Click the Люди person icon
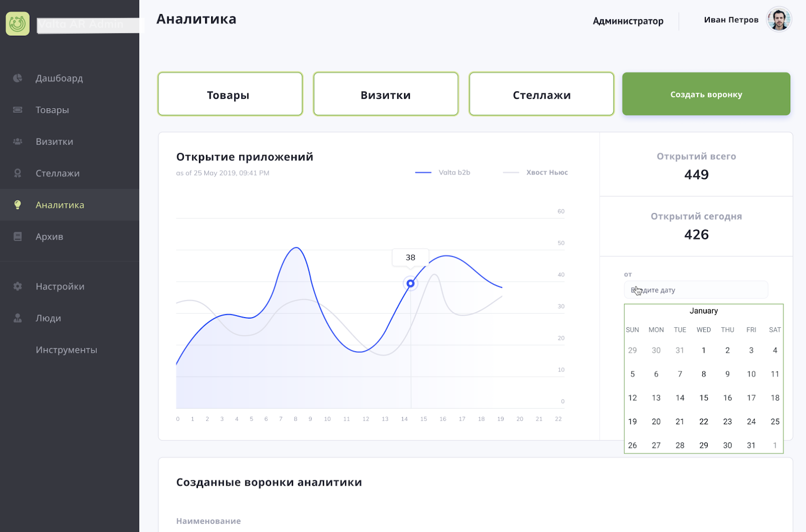 18,318
